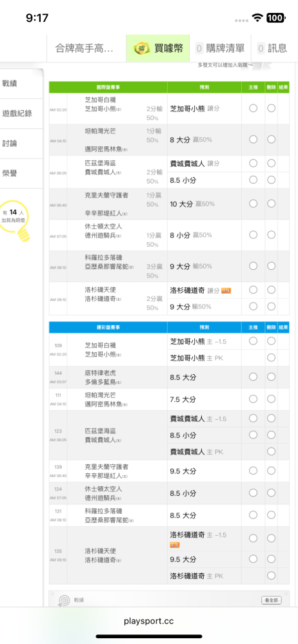
Task: Tap the battery indicator icon
Action: tap(276, 17)
